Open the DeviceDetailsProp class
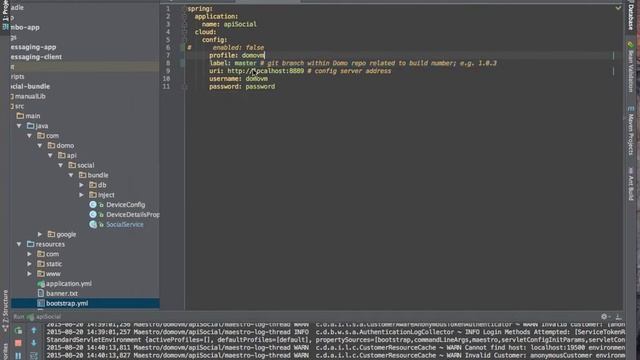The image size is (640, 360). point(133,215)
